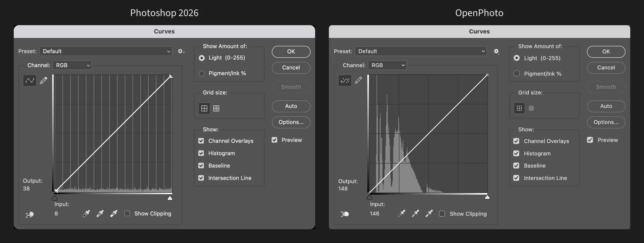Select pencil draw tool in Photoshop 2026
The image size is (644, 243).
(x=44, y=80)
